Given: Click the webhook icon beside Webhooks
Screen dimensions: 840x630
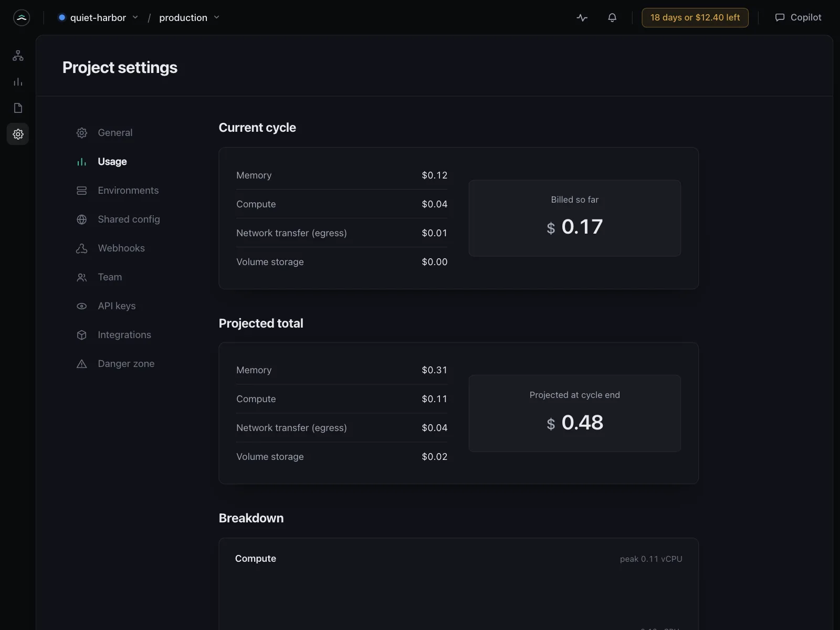Looking at the screenshot, I should click(81, 248).
